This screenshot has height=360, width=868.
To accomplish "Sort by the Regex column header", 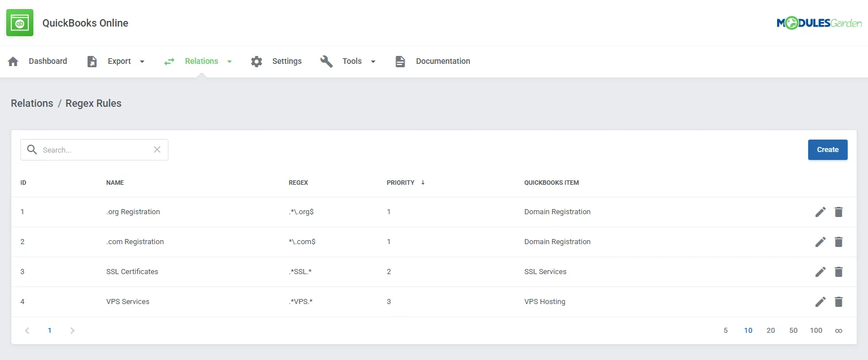I will point(298,183).
